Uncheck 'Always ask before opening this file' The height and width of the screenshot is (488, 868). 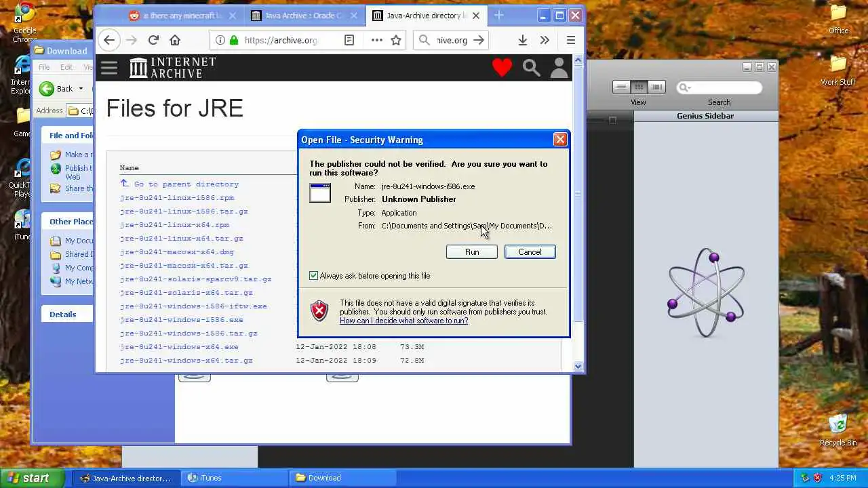[x=313, y=276]
